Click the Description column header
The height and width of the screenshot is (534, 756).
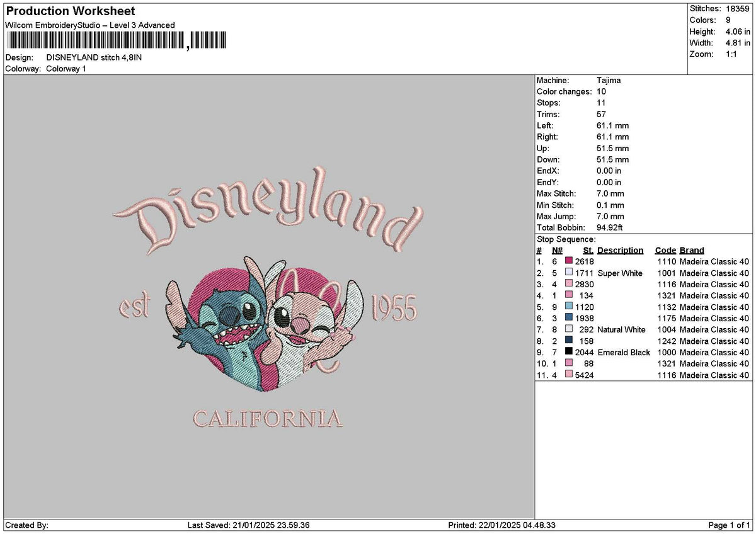[620, 250]
